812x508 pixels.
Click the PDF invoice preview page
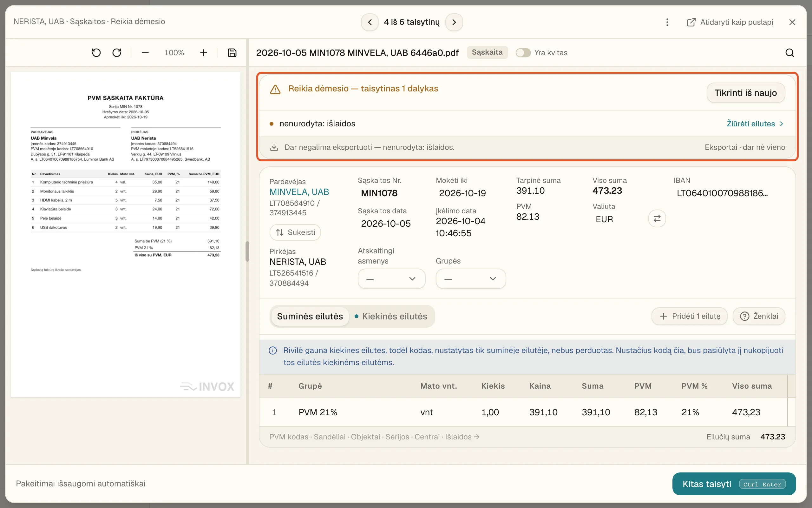(126, 234)
